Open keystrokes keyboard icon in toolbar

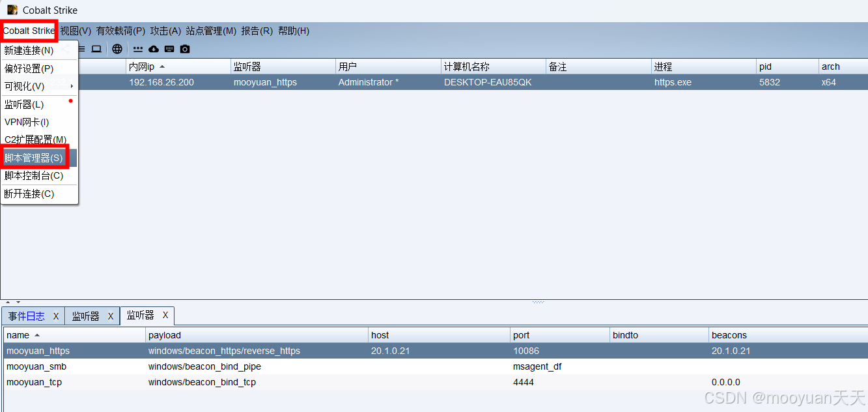click(x=169, y=49)
